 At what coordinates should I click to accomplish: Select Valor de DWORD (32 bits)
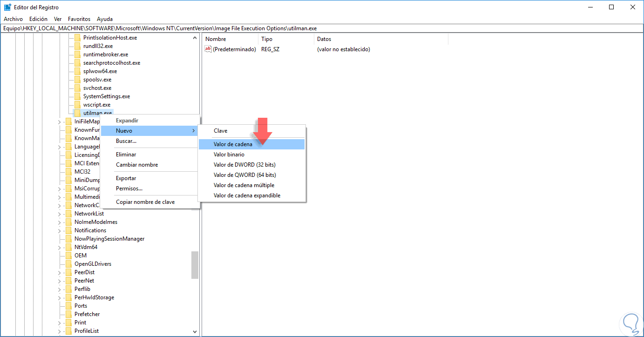click(251, 165)
